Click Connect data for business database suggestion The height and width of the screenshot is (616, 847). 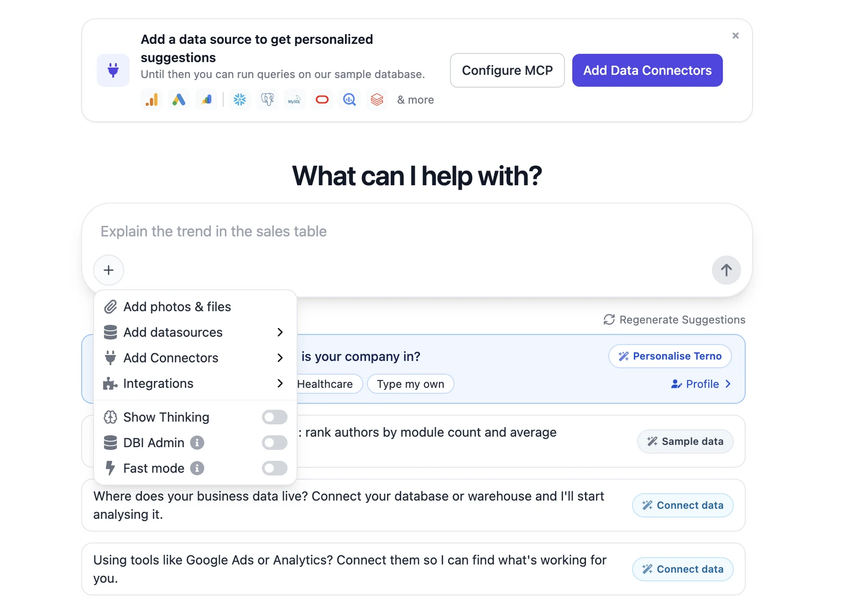[682, 505]
